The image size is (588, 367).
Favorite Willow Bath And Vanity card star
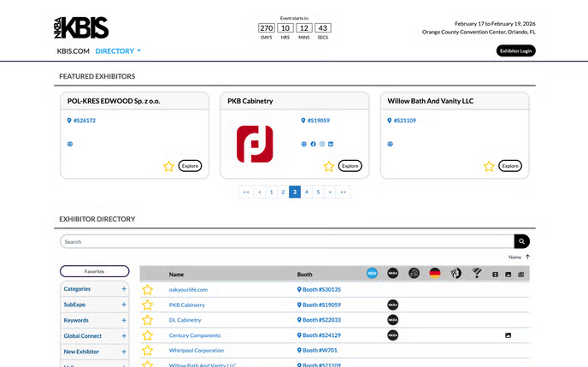[489, 166]
